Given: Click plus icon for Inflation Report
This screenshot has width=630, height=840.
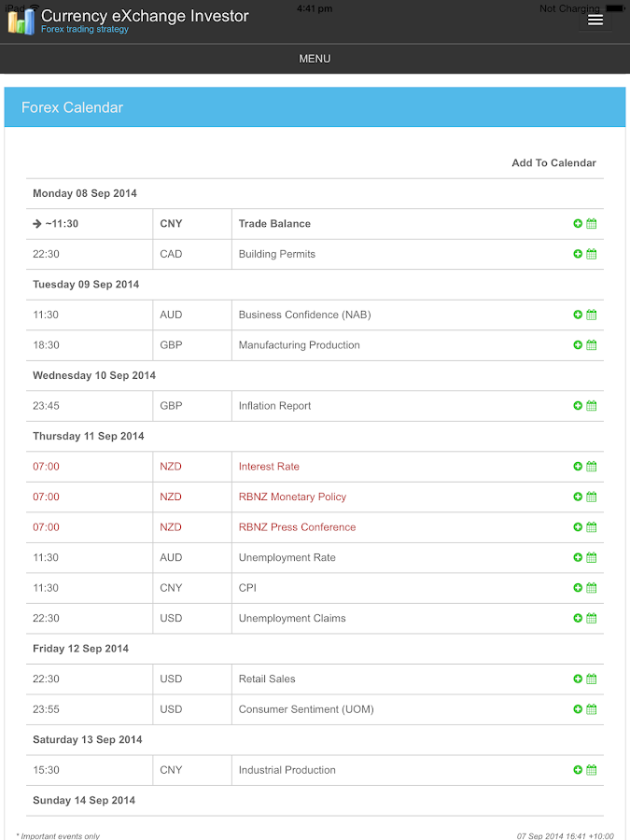Looking at the screenshot, I should (x=578, y=406).
